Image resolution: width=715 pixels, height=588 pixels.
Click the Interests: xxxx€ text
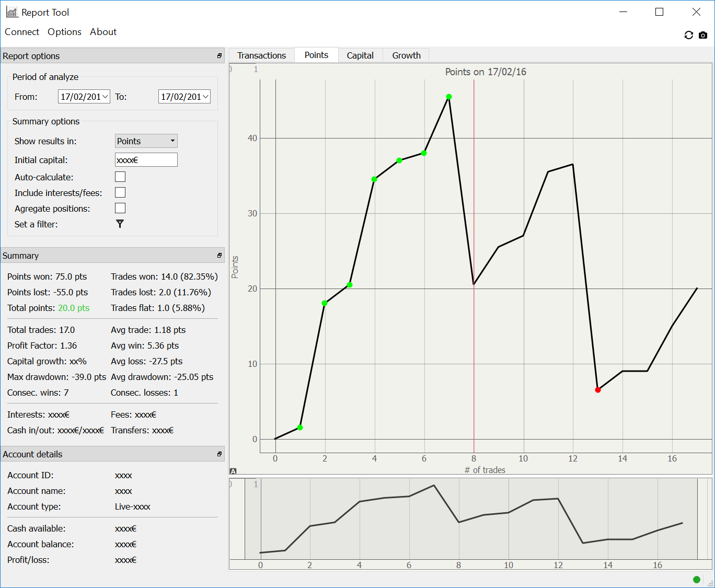click(39, 414)
